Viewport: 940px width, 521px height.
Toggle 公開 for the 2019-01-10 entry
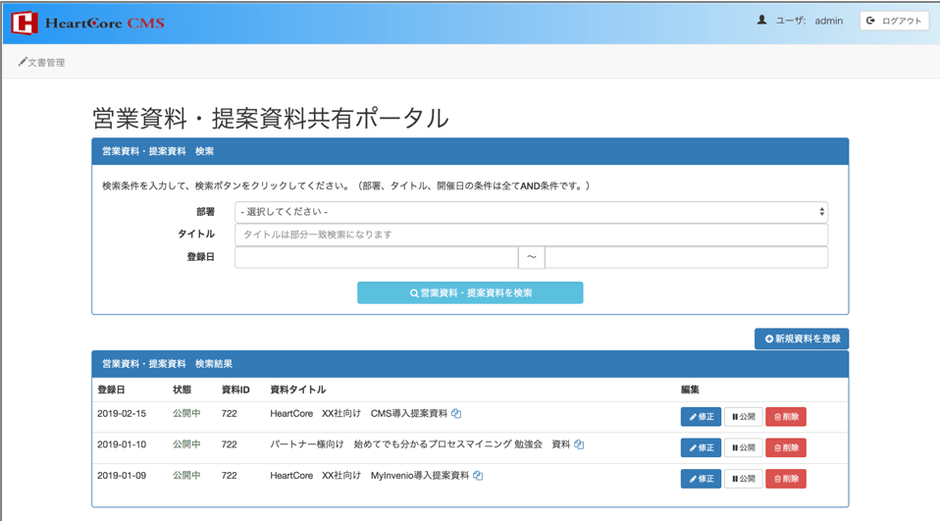pyautogui.click(x=743, y=448)
